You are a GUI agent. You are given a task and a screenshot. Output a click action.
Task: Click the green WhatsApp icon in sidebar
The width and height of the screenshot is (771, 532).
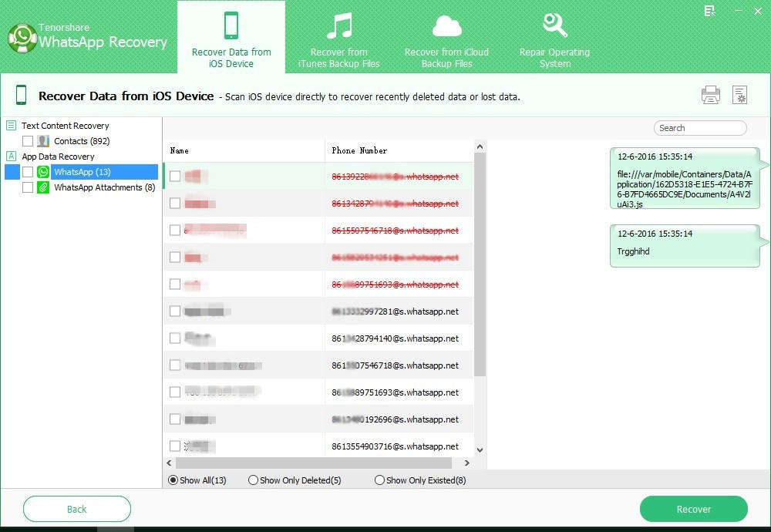43,172
